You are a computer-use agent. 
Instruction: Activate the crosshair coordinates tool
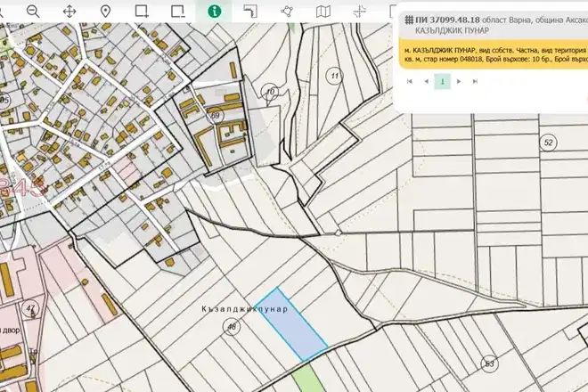(359, 12)
